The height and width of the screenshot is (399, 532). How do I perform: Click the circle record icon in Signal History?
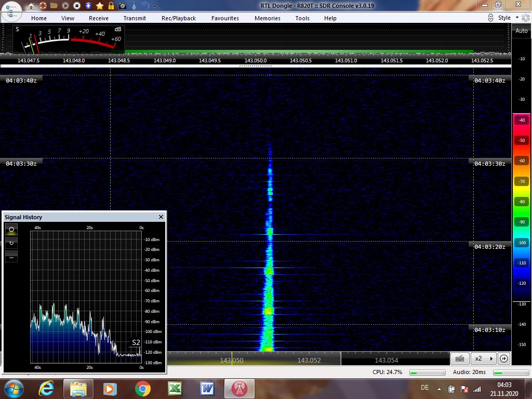click(x=11, y=230)
